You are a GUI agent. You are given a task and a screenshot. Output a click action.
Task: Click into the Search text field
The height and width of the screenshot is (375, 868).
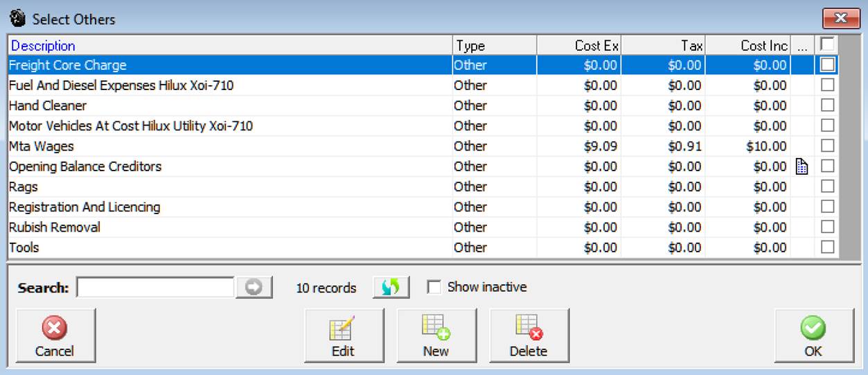(x=155, y=288)
